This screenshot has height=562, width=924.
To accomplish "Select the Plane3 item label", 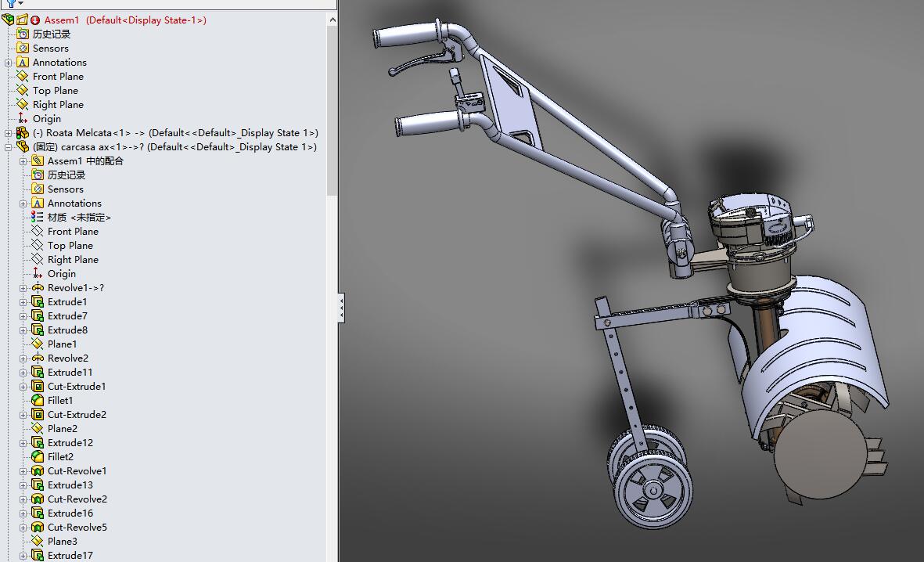I will click(62, 542).
